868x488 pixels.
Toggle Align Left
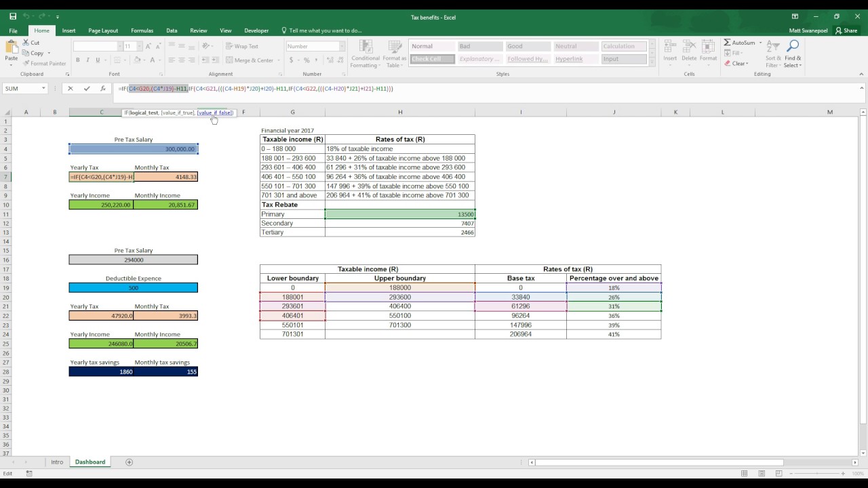(x=172, y=60)
